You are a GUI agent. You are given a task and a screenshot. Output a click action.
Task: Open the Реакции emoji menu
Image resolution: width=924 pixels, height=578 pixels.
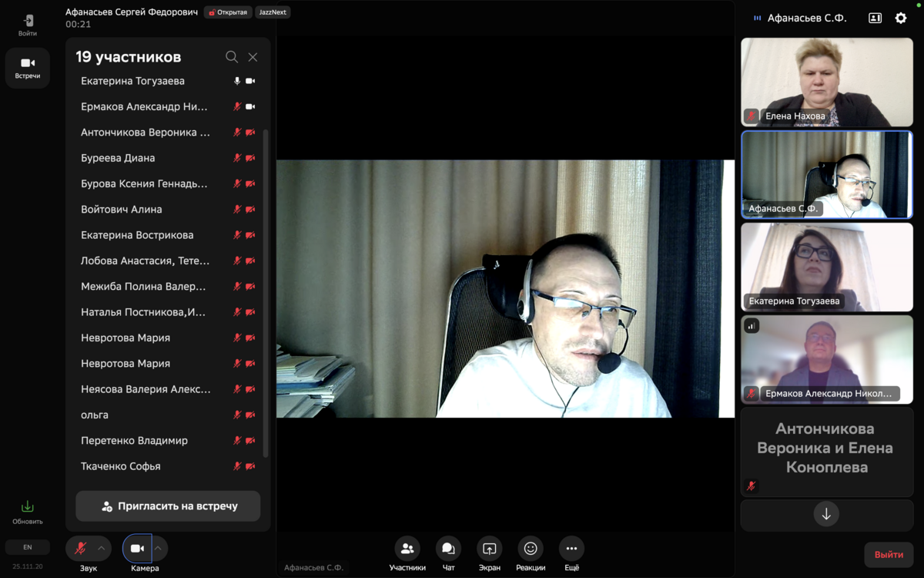tap(530, 549)
